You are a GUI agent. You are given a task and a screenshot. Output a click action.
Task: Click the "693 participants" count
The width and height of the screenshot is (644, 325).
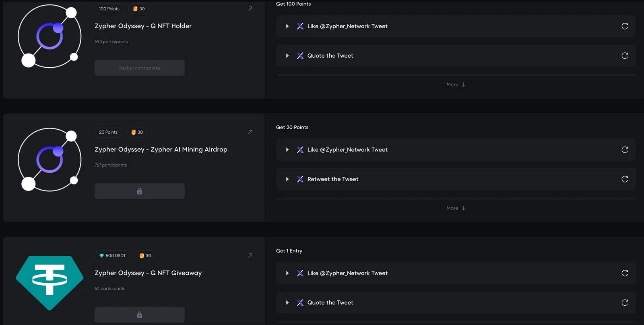(111, 41)
